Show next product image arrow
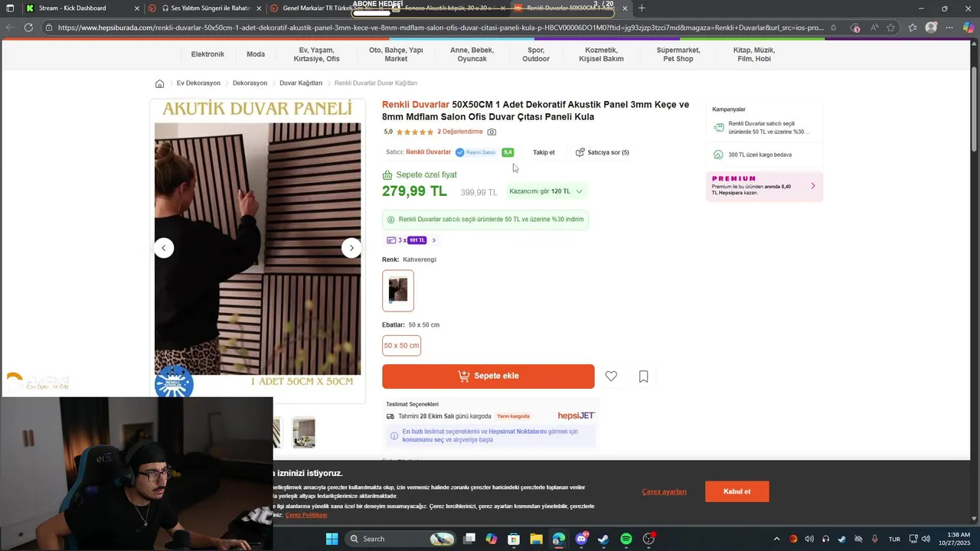The image size is (980, 551). (351, 248)
